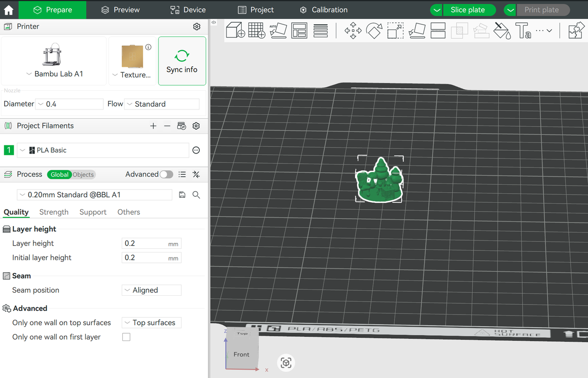Open the Seam position dropdown
This screenshot has width=588, height=378.
click(152, 290)
